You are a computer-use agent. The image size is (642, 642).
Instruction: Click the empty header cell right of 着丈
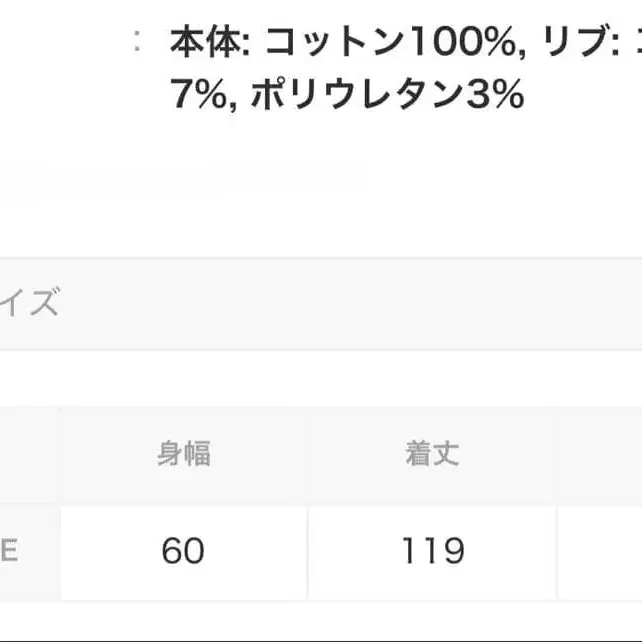(x=600, y=454)
